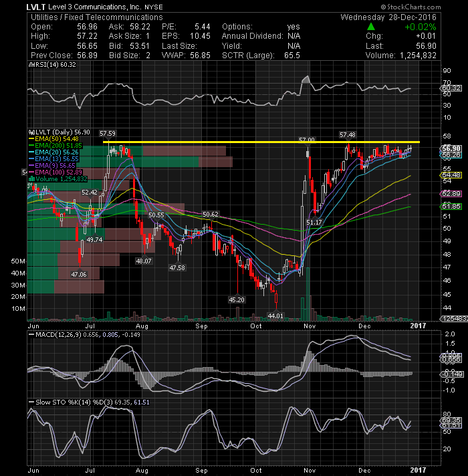The image size is (468, 476).
Task: Click the Chg value +0.01
Action: 426,36
